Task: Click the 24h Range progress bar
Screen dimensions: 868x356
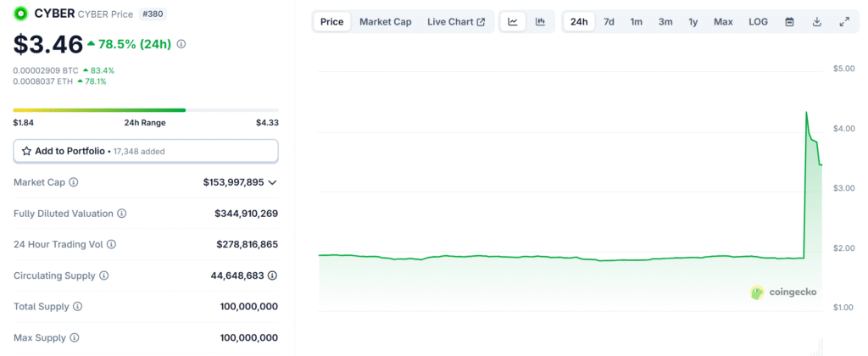Action: pos(146,110)
